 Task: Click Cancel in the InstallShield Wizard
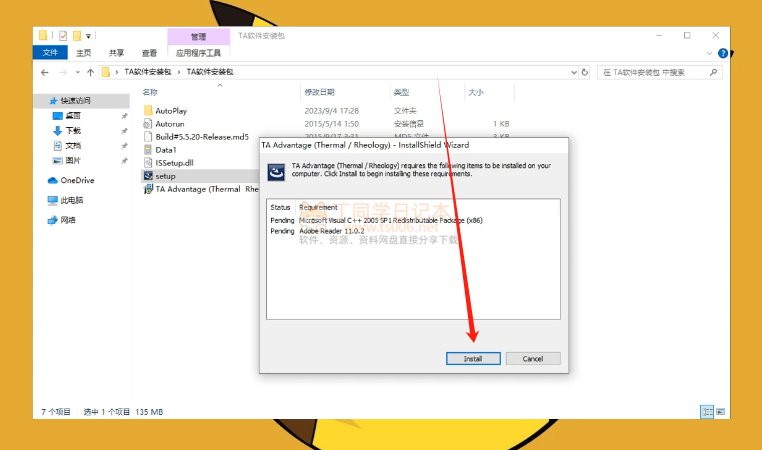[x=533, y=359]
